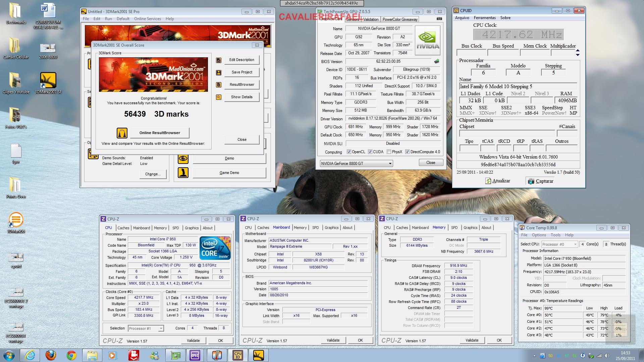Open the Online Services menu in 3DMark2001
The height and width of the screenshot is (362, 644).
point(148,19)
